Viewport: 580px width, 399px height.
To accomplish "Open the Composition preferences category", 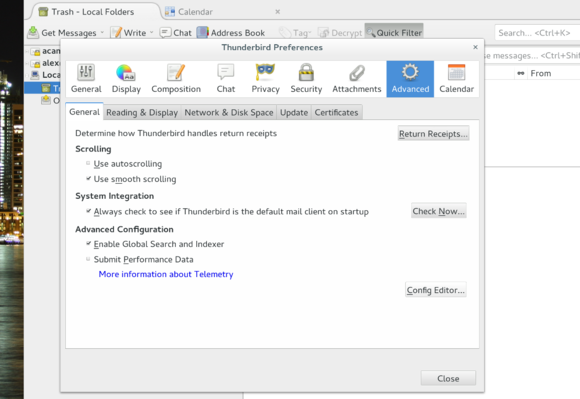I will click(176, 79).
